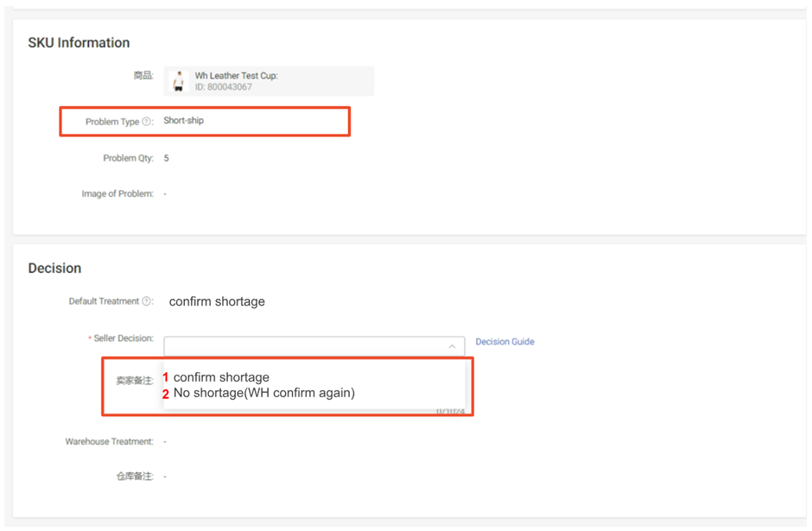The image size is (812, 531).
Task: Click the "SKU Information" section heading
Action: point(79,43)
